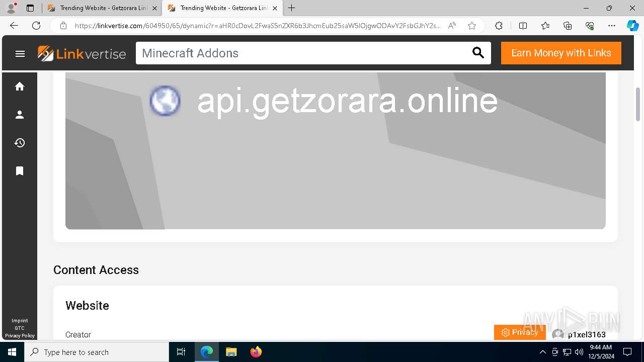The image size is (644, 362).
Task: Open a new browser tab
Action: coord(292,8)
